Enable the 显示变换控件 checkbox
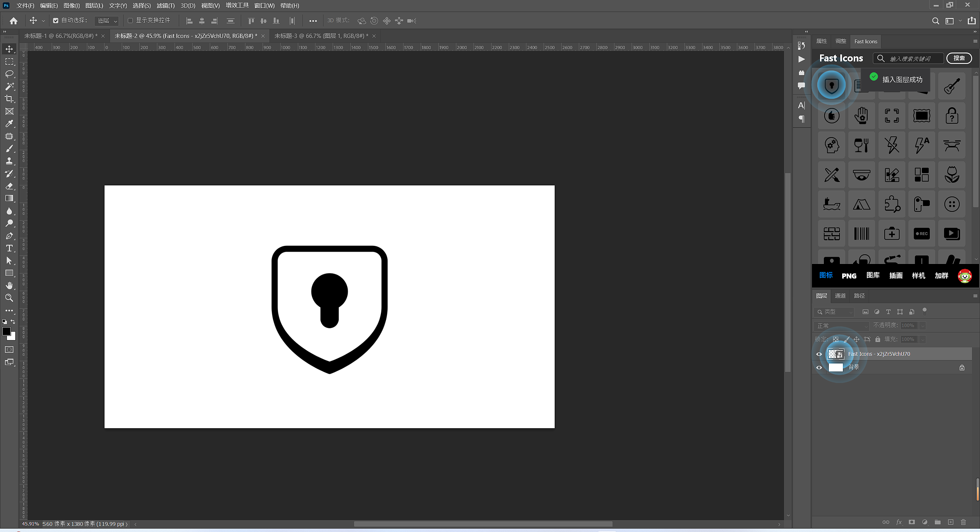This screenshot has width=980, height=532. tap(130, 21)
